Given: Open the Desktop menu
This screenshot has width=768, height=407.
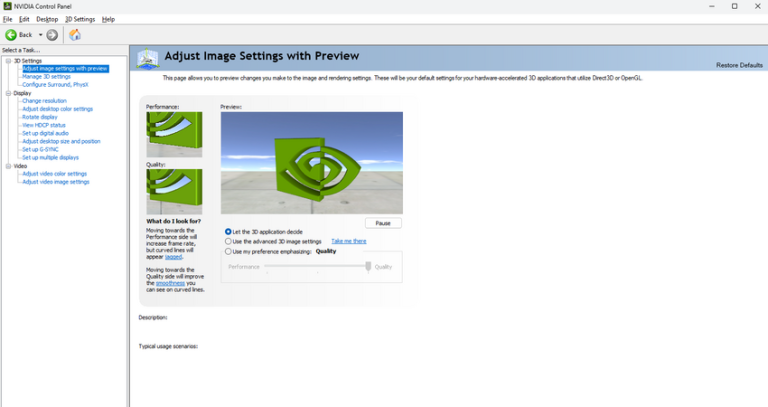Looking at the screenshot, I should coord(47,19).
